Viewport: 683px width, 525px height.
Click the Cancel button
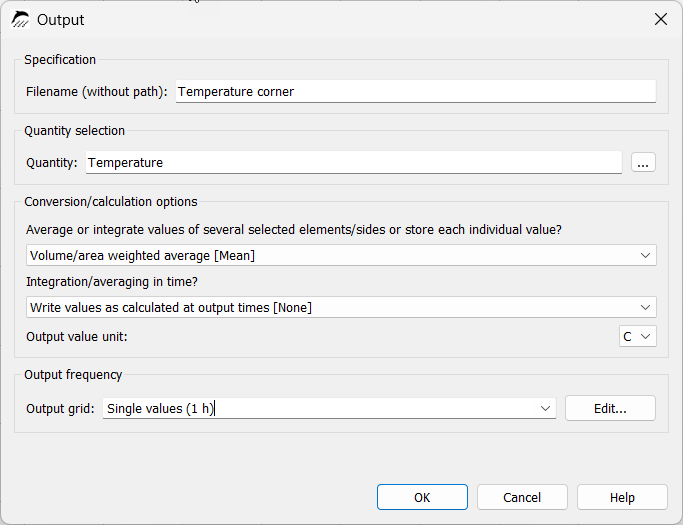[522, 497]
